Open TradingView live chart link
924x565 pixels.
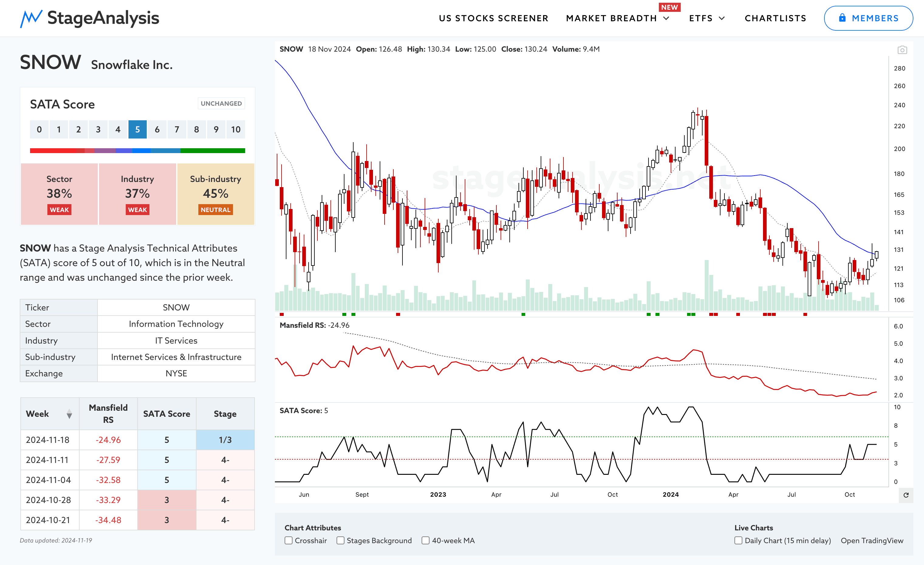point(872,540)
